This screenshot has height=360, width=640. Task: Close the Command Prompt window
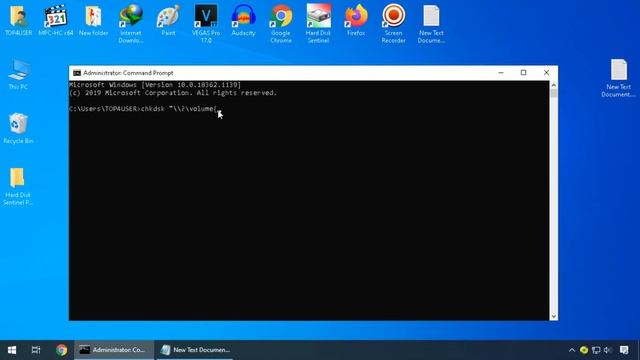coord(547,73)
